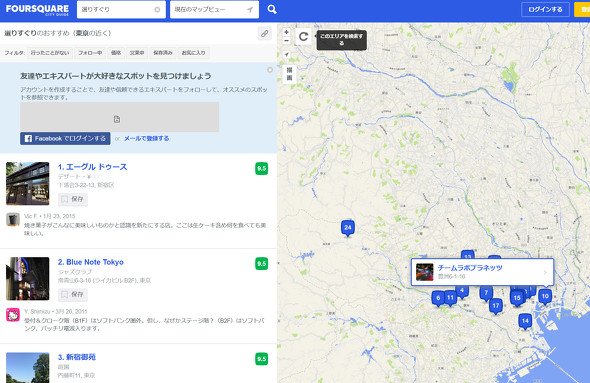
Task: Click the ログインする login button
Action: (545, 9)
